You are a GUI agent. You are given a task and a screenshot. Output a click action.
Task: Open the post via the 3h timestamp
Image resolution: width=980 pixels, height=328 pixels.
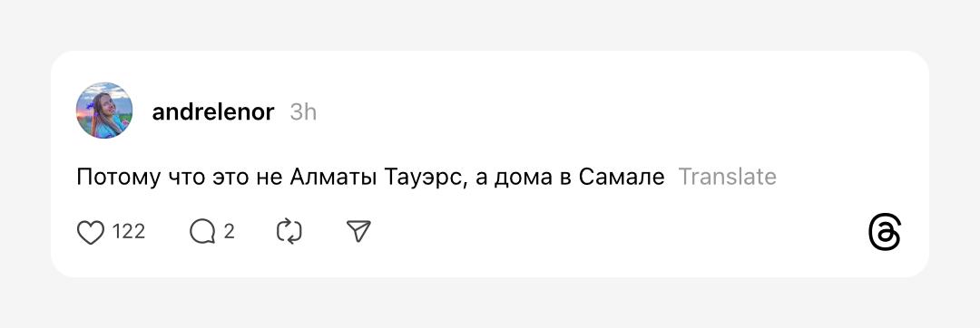click(303, 112)
